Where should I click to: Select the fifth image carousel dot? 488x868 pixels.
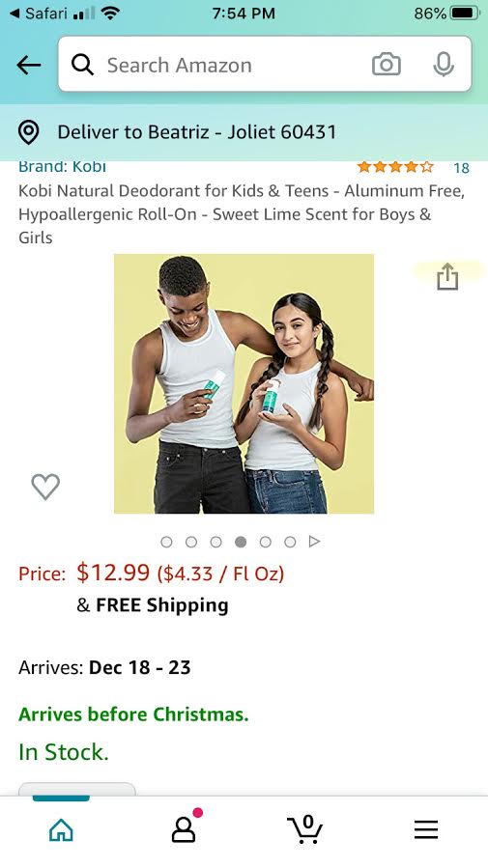point(266,542)
